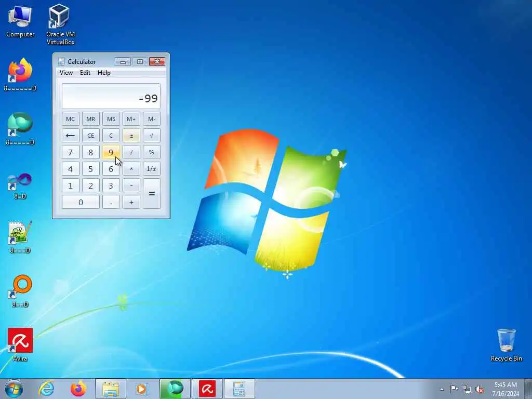
Task: Open the Computer desktop icon
Action: click(x=20, y=22)
